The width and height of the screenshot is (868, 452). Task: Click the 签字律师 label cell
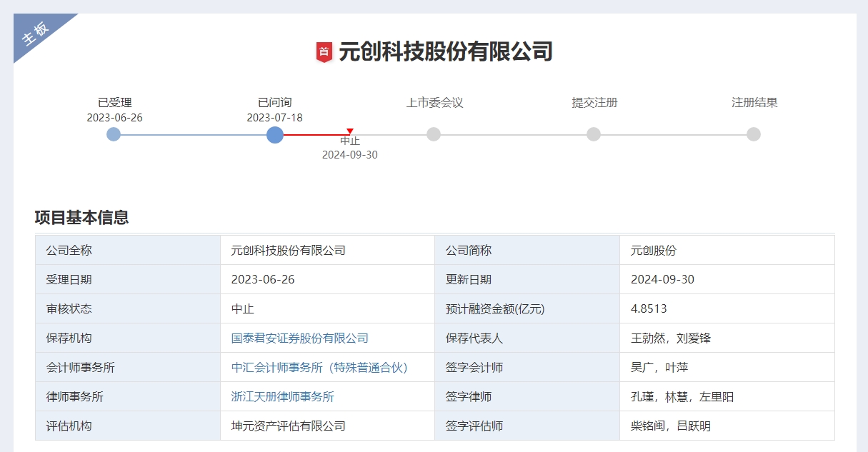tap(527, 397)
